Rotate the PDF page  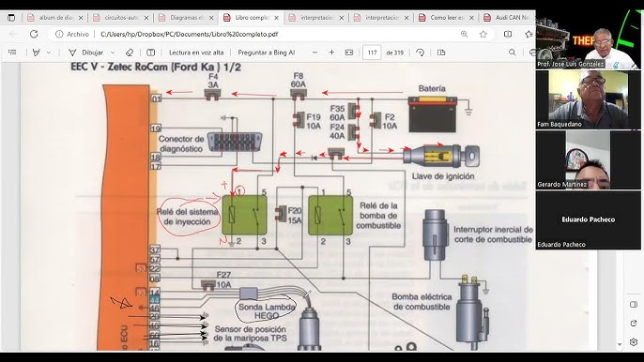[420, 53]
